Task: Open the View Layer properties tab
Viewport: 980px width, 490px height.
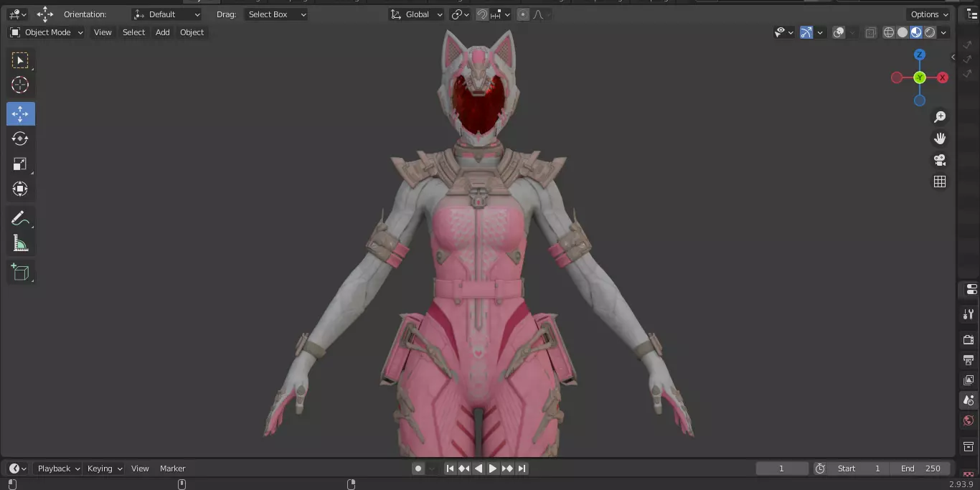Action: coord(969,380)
